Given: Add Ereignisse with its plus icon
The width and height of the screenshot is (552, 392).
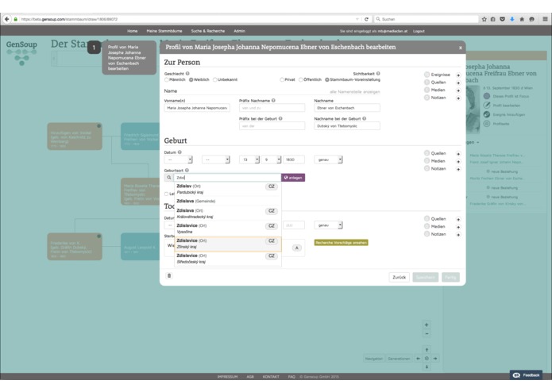Looking at the screenshot, I should pos(458,75).
